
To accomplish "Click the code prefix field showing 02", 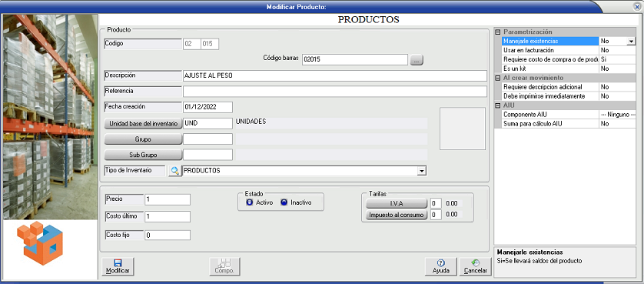I will [x=191, y=44].
